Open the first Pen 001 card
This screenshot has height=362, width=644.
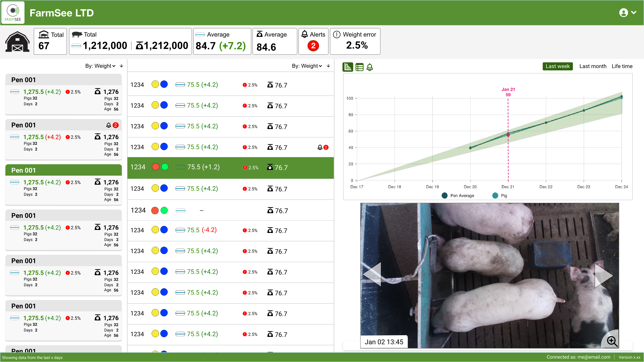[64, 94]
